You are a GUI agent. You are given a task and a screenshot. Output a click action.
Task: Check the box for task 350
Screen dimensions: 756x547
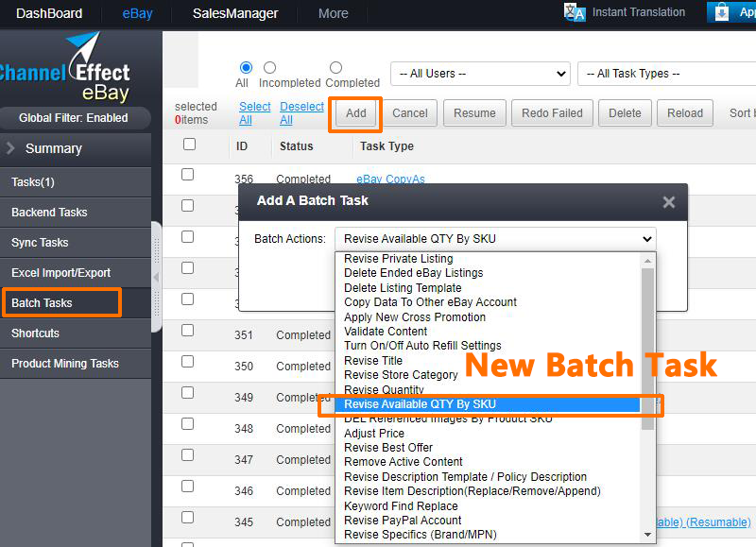pyautogui.click(x=187, y=362)
